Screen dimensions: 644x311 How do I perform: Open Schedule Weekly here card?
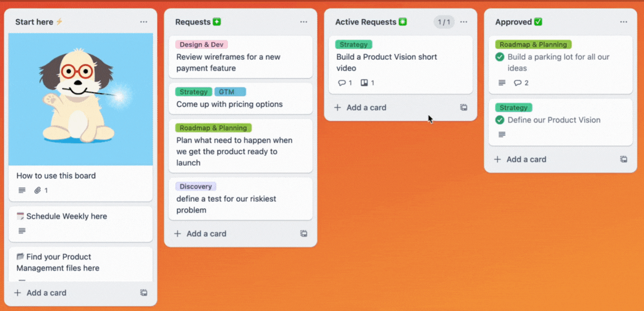81,224
